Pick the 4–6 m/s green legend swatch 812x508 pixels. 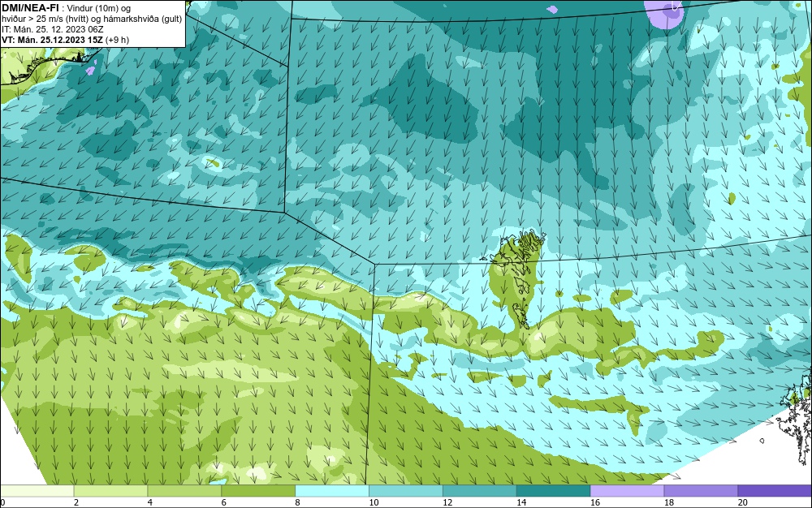click(x=184, y=491)
